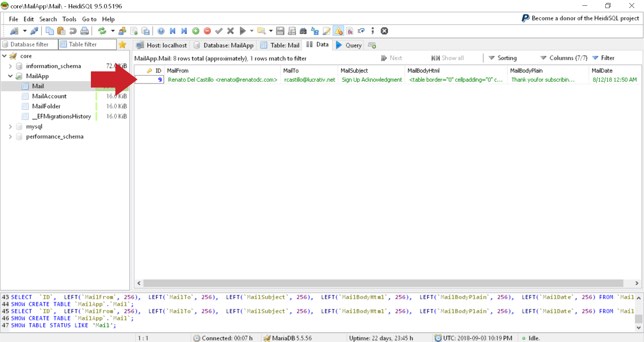644x342 pixels.
Task: Expand the information_schema database node
Action: (x=10, y=66)
